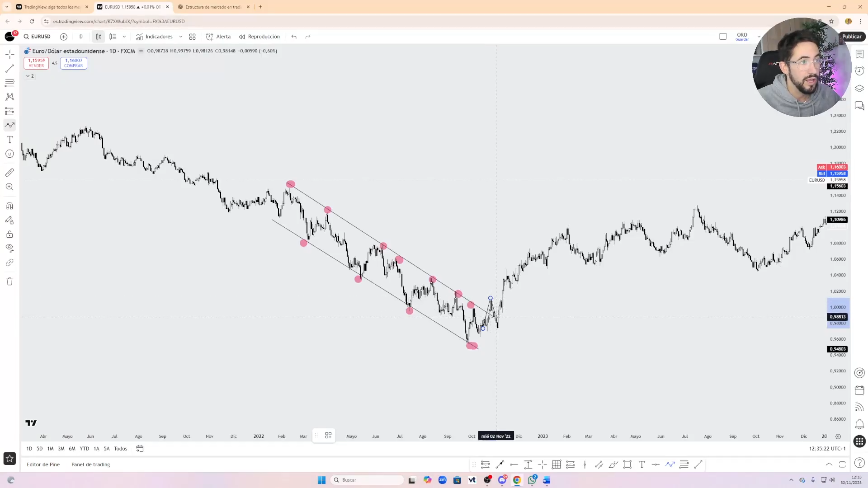Open the candlestick chart type selector
The height and width of the screenshot is (488, 868).
[99, 37]
